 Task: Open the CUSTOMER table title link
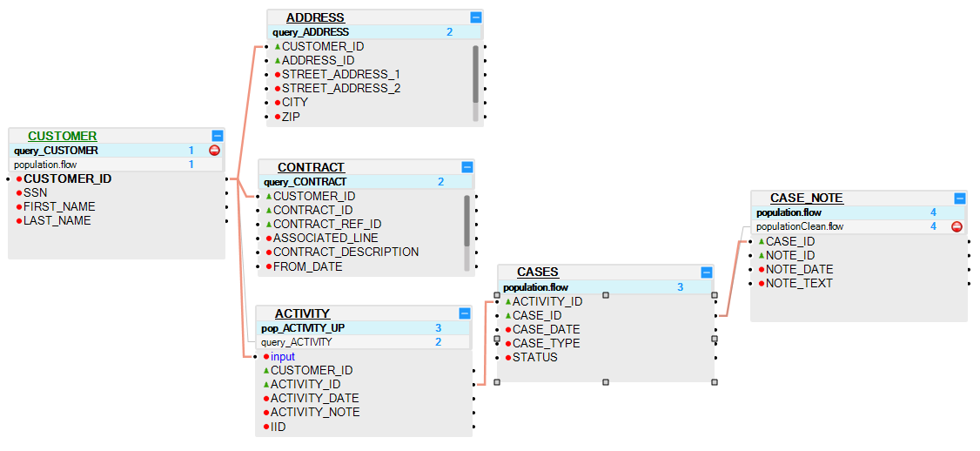(62, 136)
